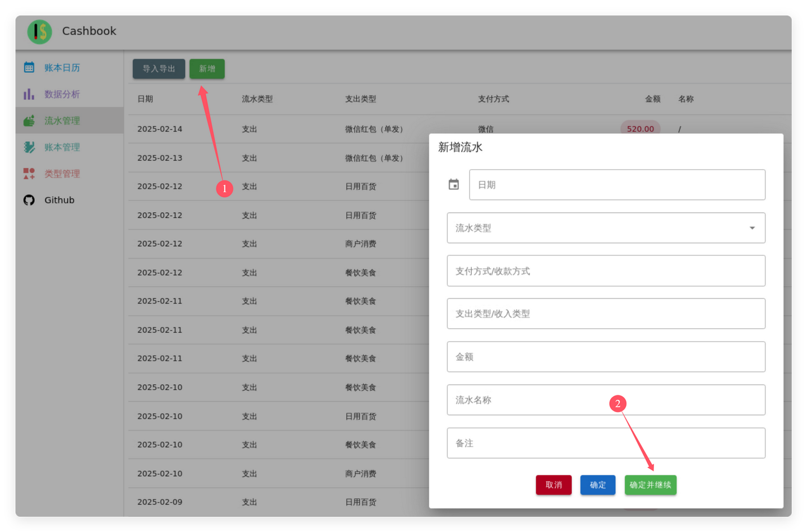Navigate to 数据分析 section
Viewport: 807px width, 532px height.
pyautogui.click(x=62, y=94)
